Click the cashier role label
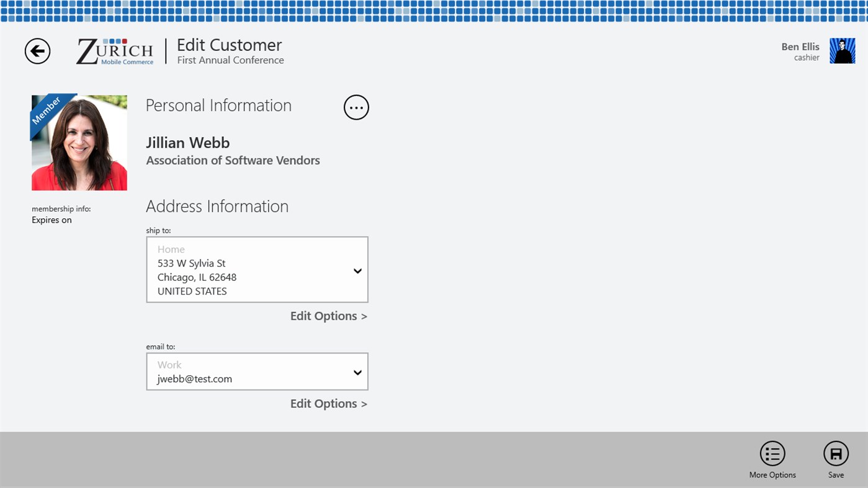The width and height of the screenshot is (868, 488). (807, 58)
